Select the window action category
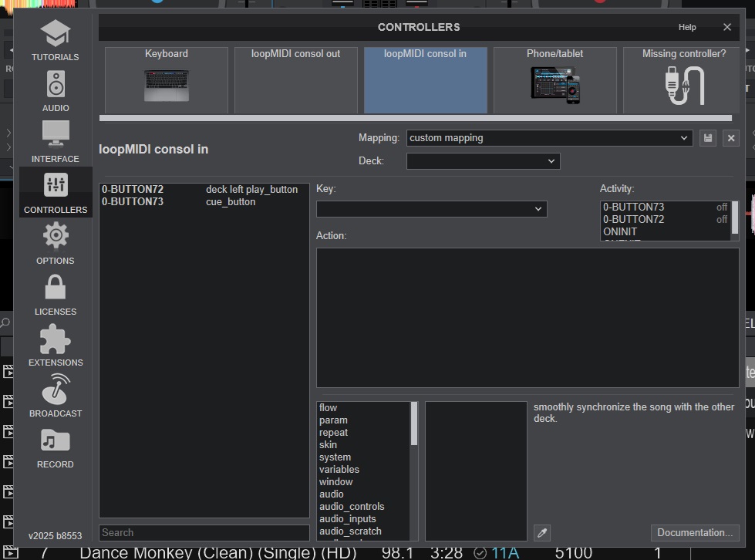 (363, 482)
